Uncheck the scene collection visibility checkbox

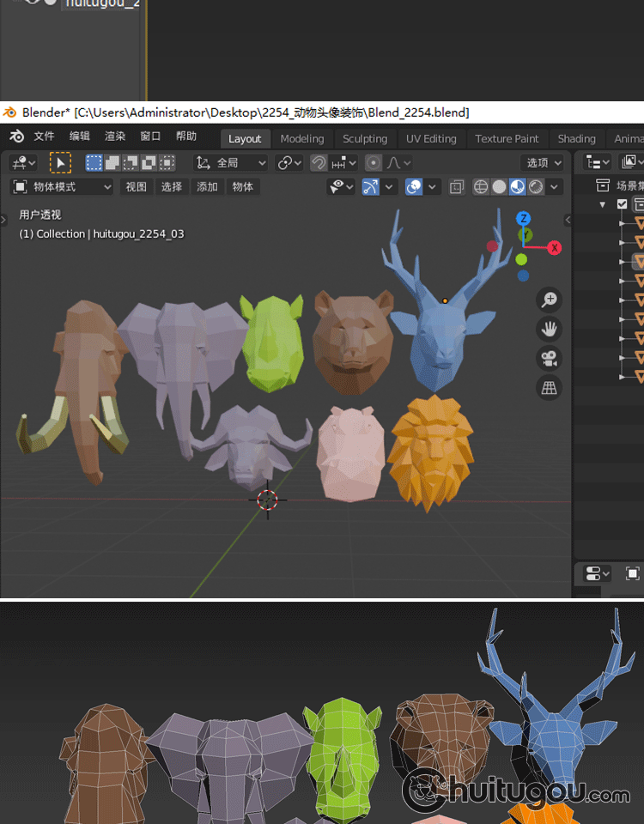623,204
